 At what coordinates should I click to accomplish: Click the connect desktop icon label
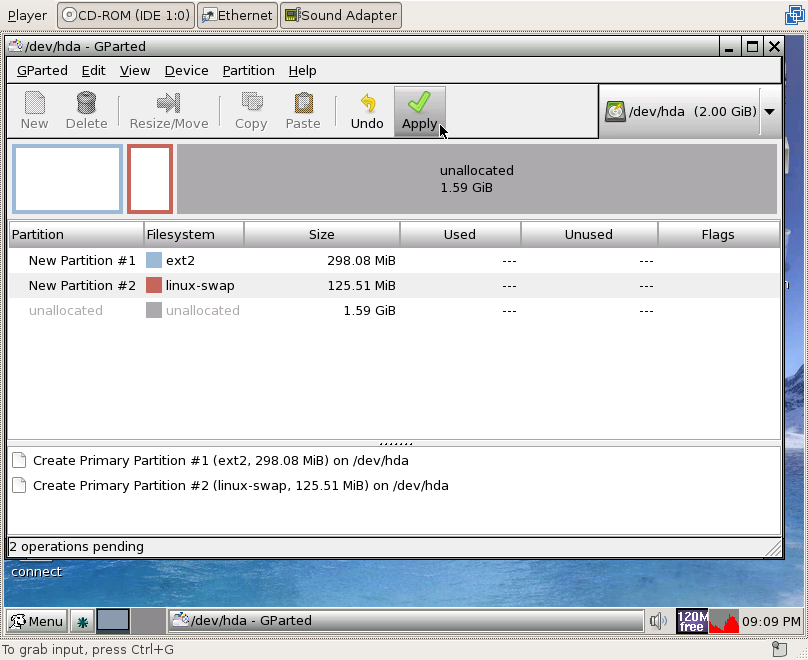(36, 572)
